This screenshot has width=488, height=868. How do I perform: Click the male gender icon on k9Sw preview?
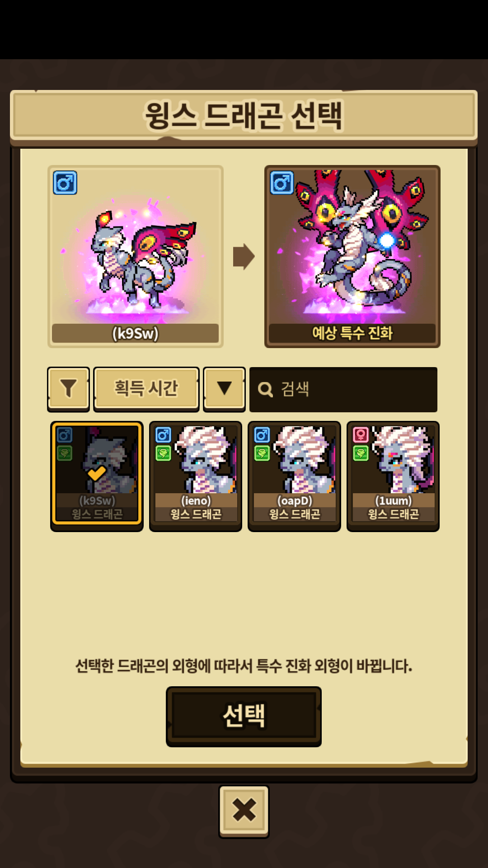pyautogui.click(x=65, y=183)
